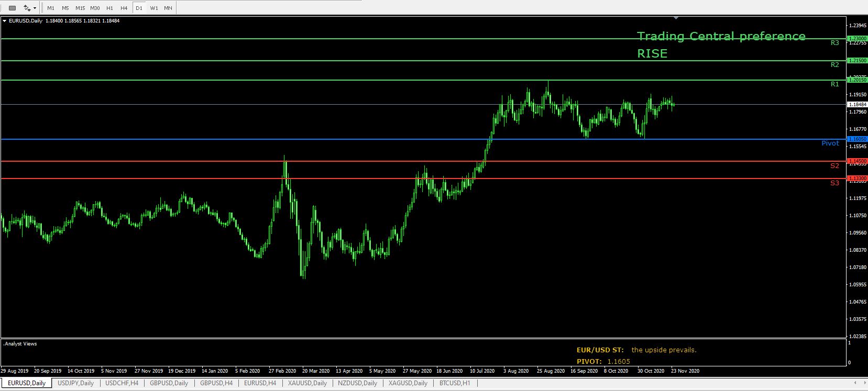Click the 'Trading Central preference' text
Screen dimensions: 868x391
click(x=721, y=37)
